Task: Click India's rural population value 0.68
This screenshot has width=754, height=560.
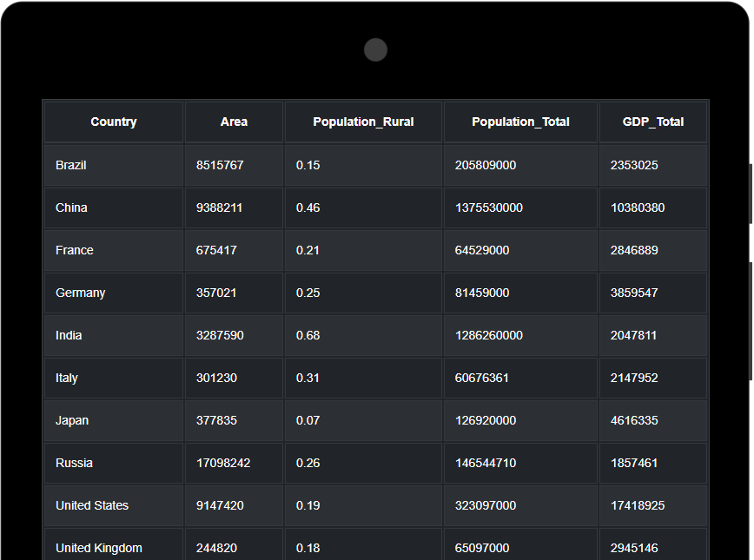Action: [308, 335]
